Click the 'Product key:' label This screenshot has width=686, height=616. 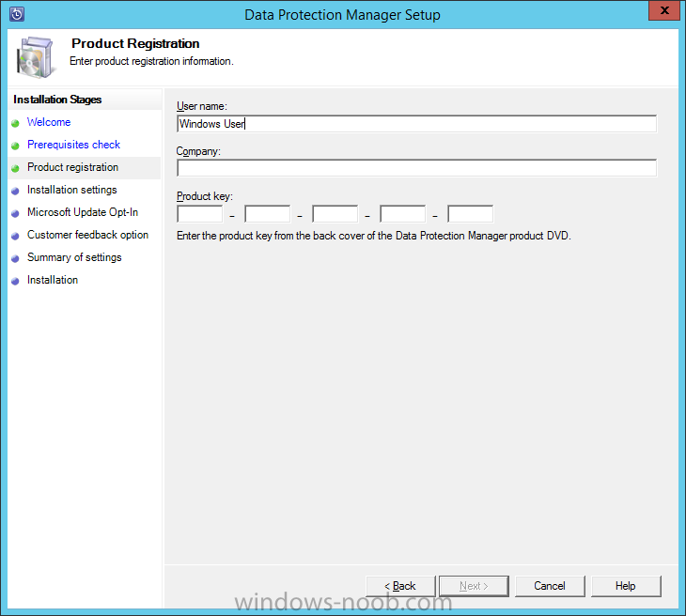(205, 196)
